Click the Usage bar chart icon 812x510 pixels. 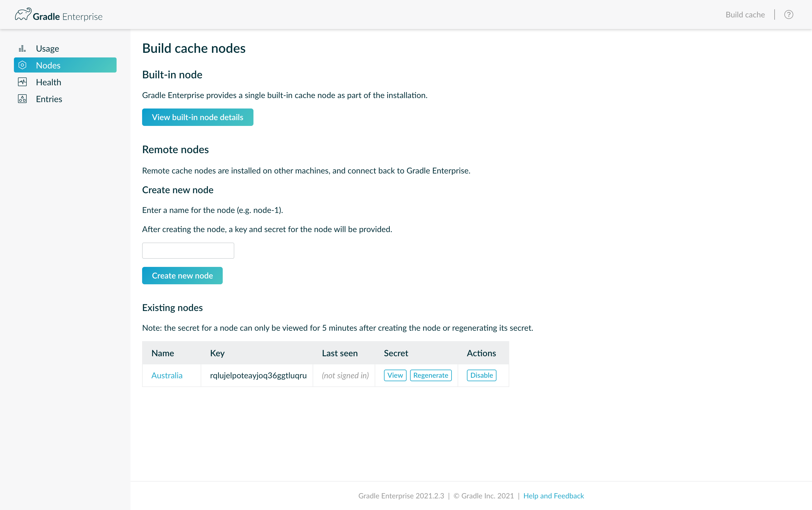[x=22, y=48]
